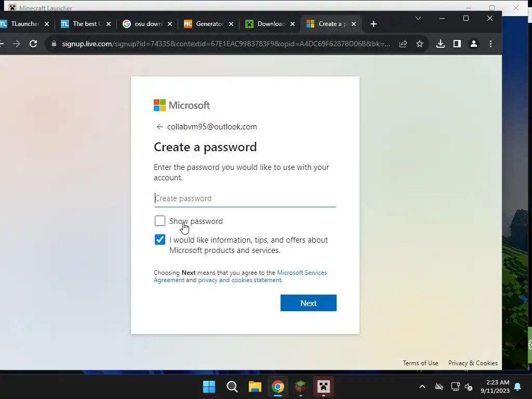532x399 pixels.
Task: Show hidden system tray icons
Action: click(x=422, y=387)
